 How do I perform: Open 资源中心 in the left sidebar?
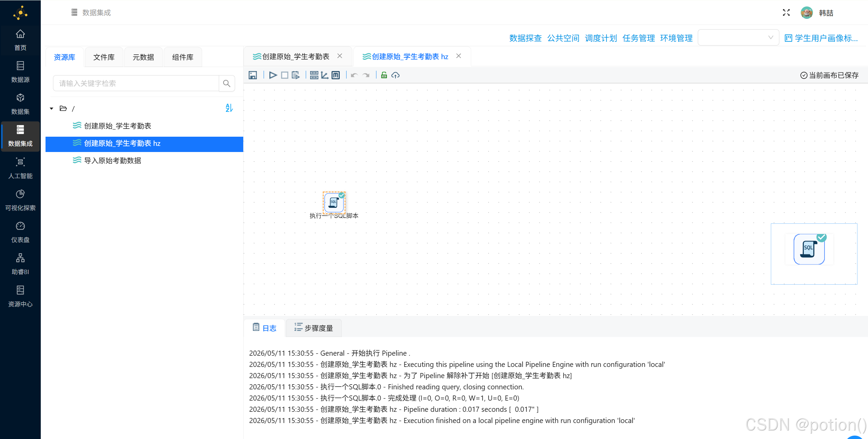tap(20, 297)
